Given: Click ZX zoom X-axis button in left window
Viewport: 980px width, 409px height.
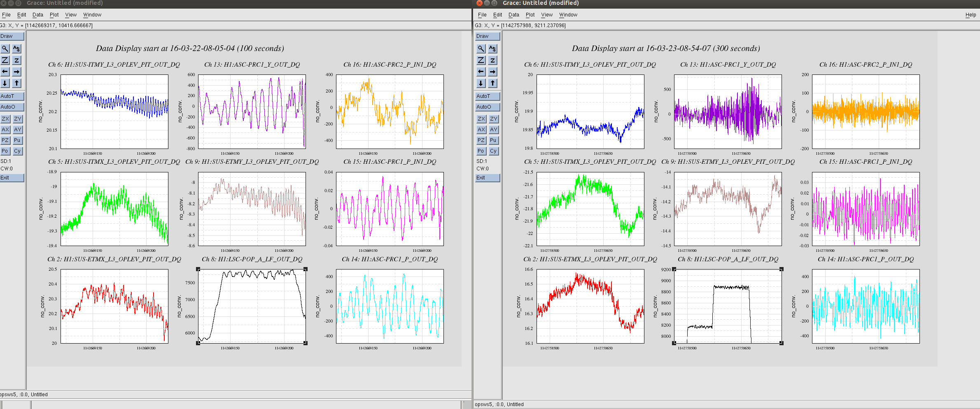Looking at the screenshot, I should [5, 119].
